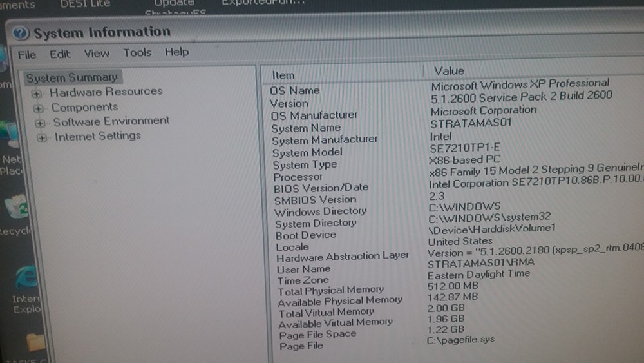Click the value \Device\HarddiskVolume1
644x363 pixels.
pos(491,229)
